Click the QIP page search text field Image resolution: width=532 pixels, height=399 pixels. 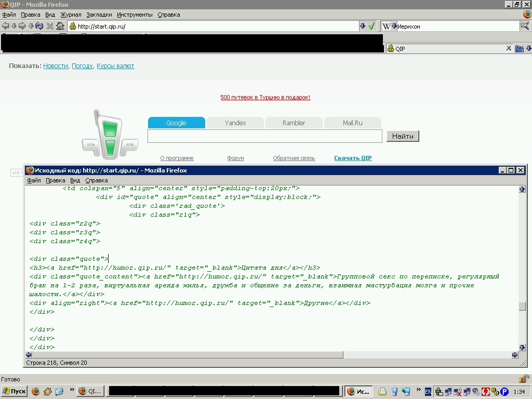point(264,136)
